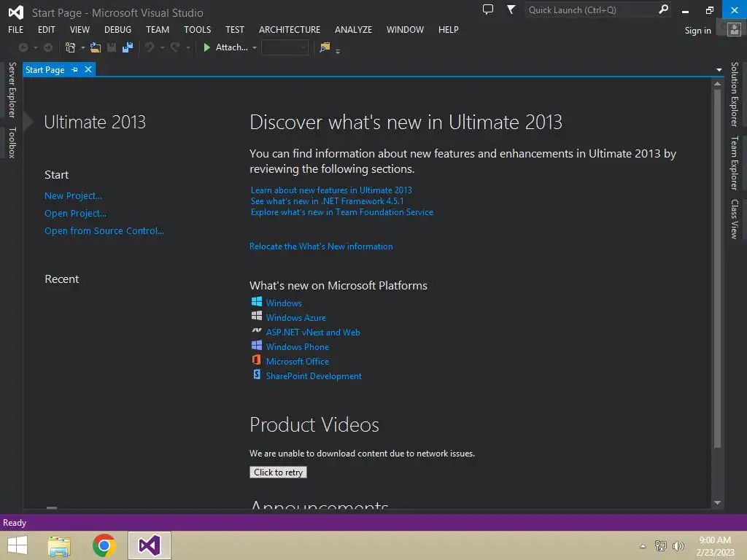Show hidden system tray icons

coord(643,546)
